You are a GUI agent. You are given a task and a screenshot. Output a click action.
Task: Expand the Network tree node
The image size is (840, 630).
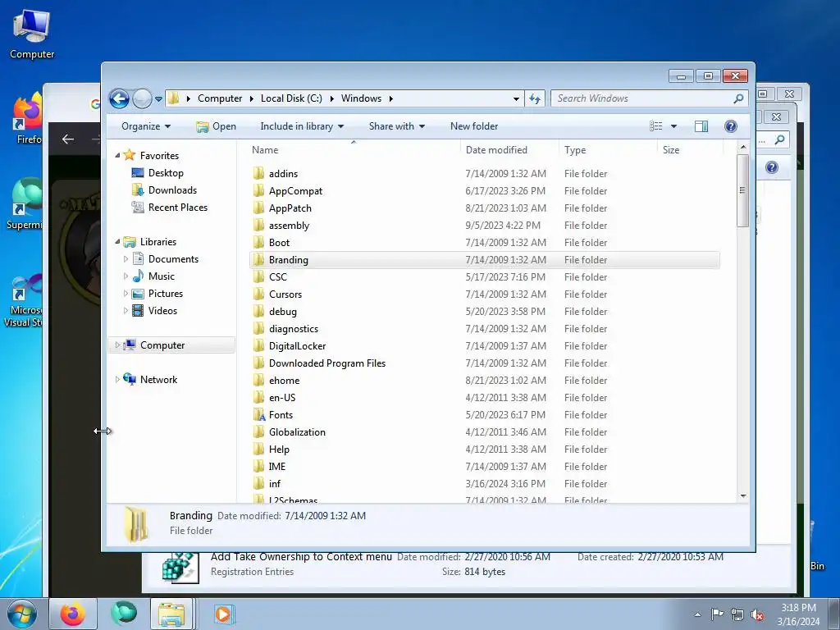(x=117, y=380)
